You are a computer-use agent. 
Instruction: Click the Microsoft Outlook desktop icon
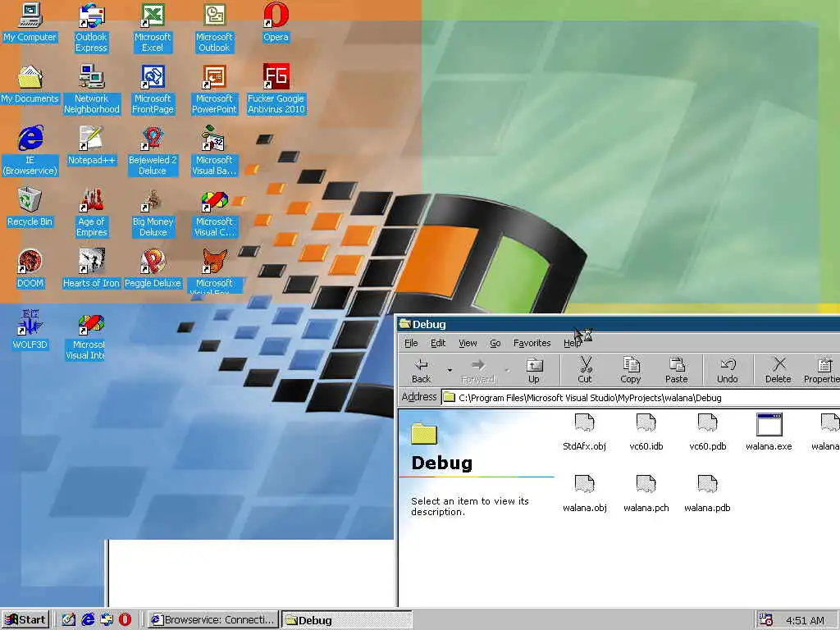pyautogui.click(x=214, y=27)
